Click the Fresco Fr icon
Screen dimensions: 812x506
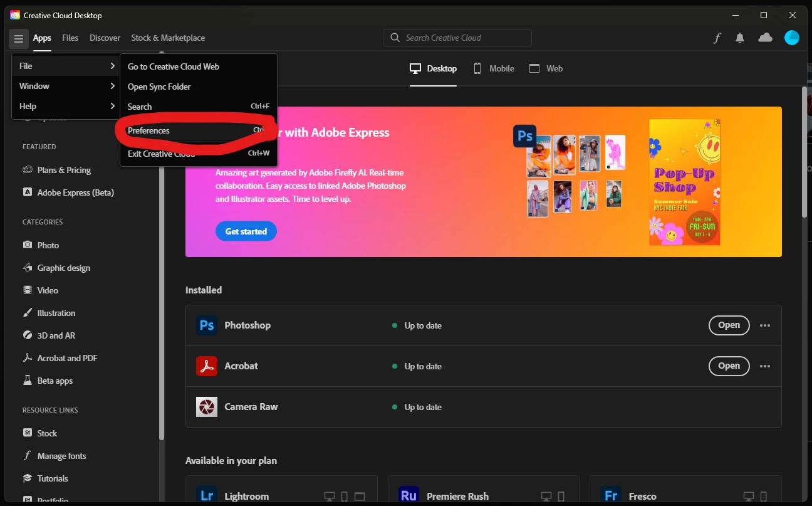(x=611, y=495)
